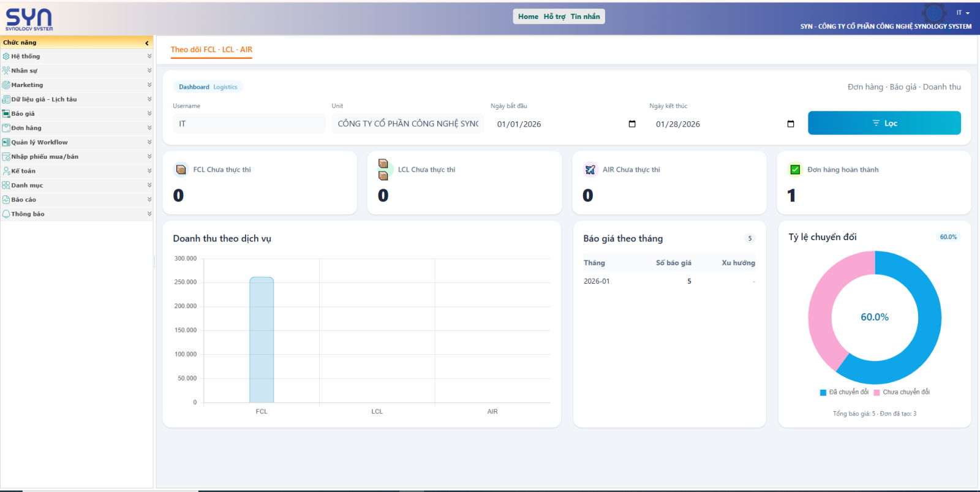Toggle the Đã chuyển đổi legend item
This screenshot has width=980, height=492.
click(x=844, y=392)
